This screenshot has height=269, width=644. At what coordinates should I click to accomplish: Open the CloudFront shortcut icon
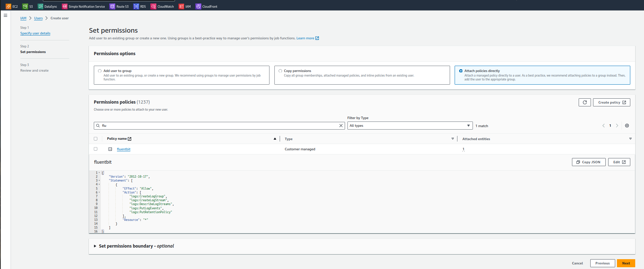click(199, 6)
